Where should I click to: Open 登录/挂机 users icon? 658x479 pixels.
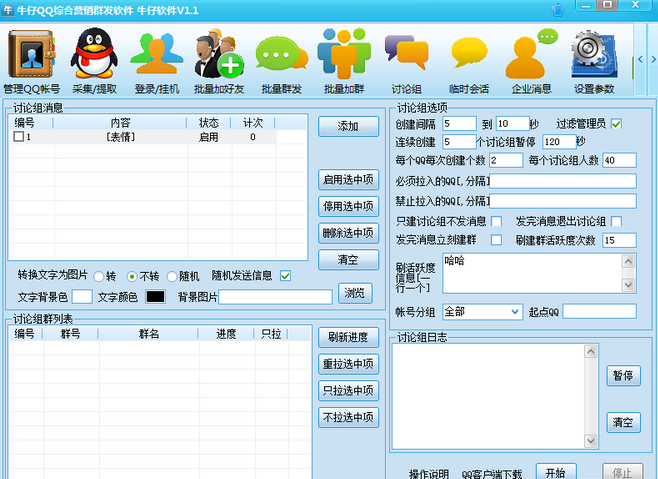[x=157, y=54]
